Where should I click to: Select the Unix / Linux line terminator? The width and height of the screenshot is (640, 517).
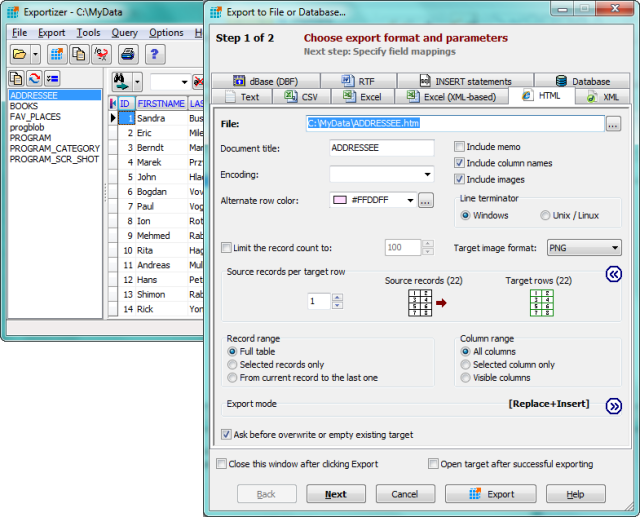[x=545, y=215]
